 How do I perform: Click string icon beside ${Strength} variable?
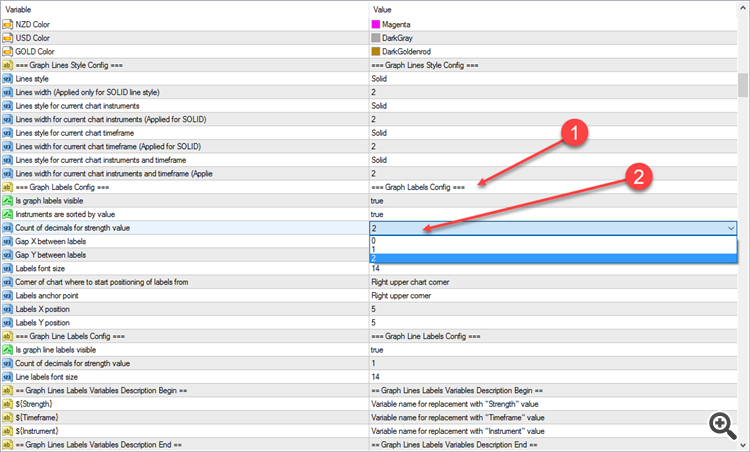7,404
